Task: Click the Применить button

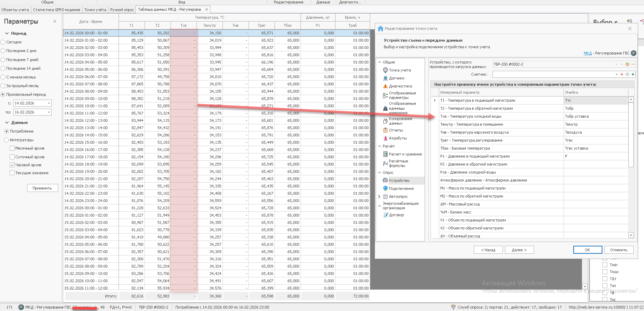Action: click(42, 188)
